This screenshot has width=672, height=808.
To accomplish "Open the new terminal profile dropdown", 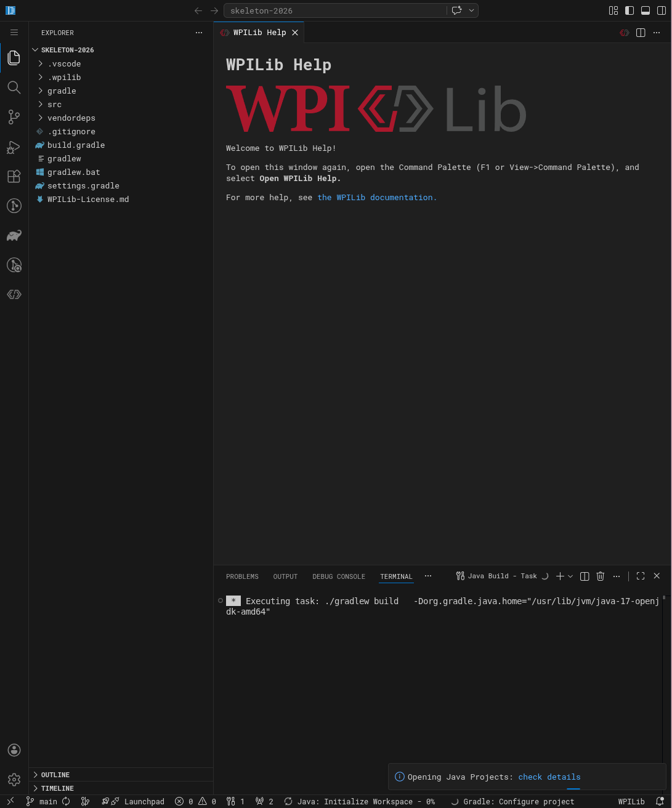I will click(570, 576).
